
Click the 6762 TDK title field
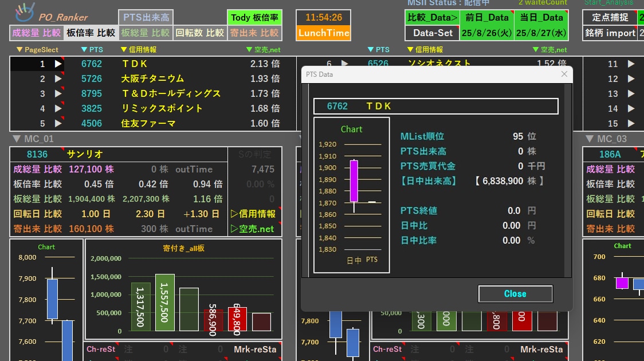[436, 107]
